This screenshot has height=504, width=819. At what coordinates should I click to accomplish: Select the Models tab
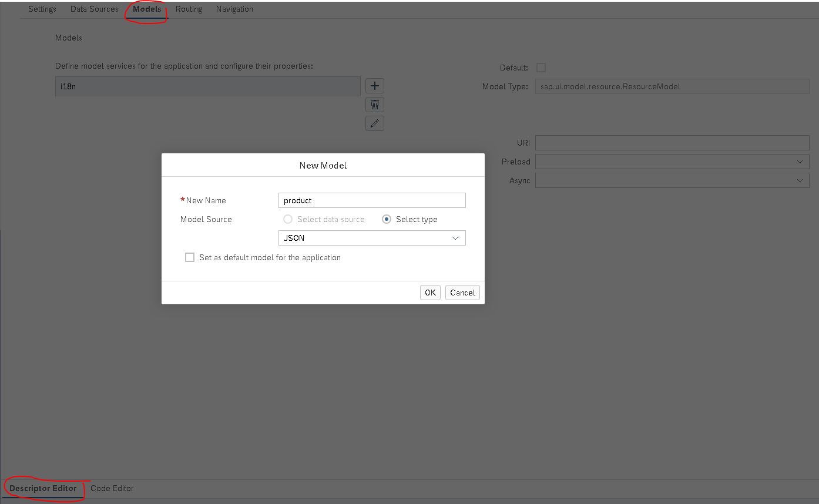click(x=147, y=9)
